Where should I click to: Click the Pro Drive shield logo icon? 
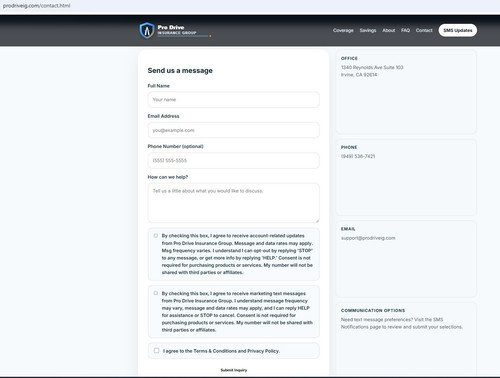(147, 30)
